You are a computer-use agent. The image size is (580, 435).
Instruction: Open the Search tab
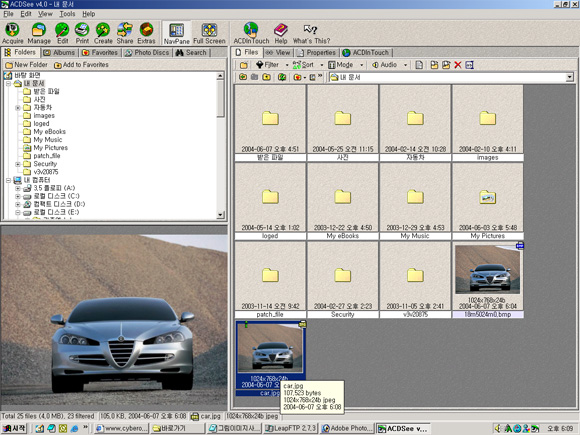(191, 53)
